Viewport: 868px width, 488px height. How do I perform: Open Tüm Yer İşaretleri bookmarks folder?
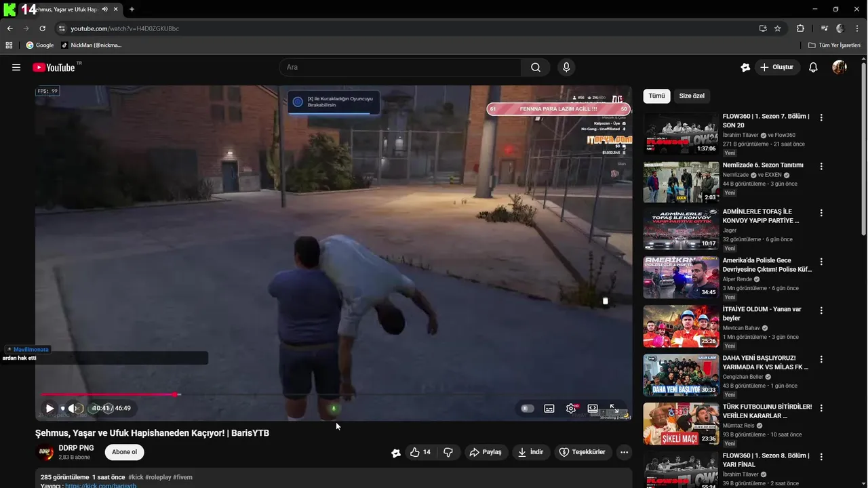tap(834, 45)
